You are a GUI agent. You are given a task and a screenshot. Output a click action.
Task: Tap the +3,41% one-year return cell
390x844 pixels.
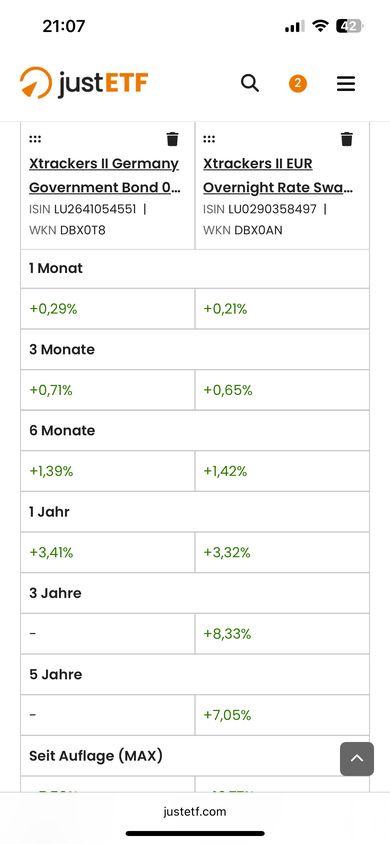pyautogui.click(x=108, y=553)
